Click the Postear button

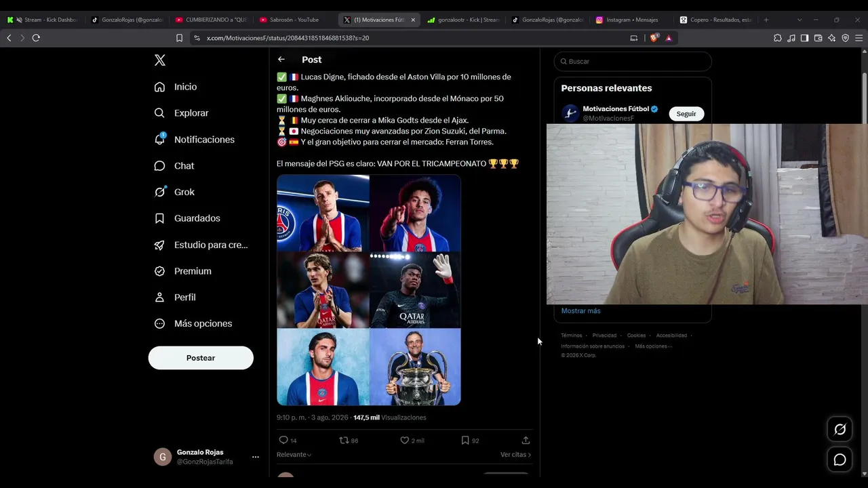tap(201, 358)
